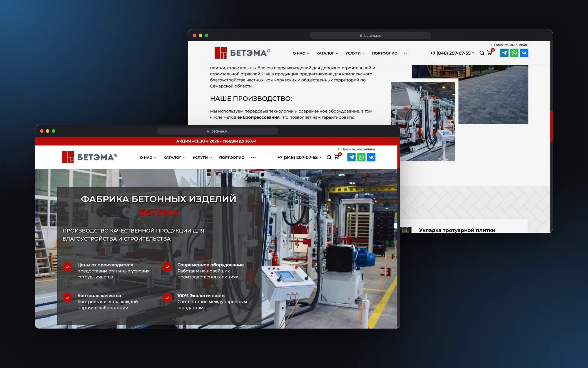Image resolution: width=588 pixels, height=368 pixels.
Task: Click machinery photo thumbnail in back window
Action: click(423, 121)
